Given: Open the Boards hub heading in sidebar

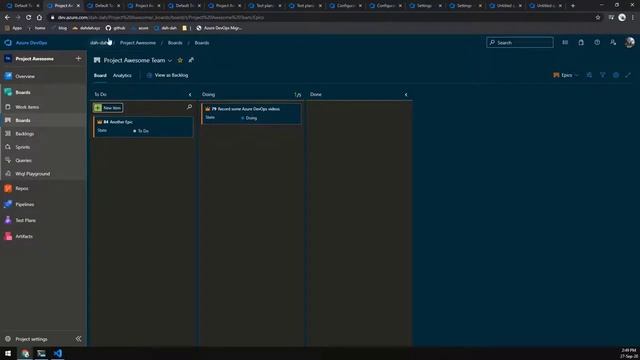Looking at the screenshot, I should point(23,92).
